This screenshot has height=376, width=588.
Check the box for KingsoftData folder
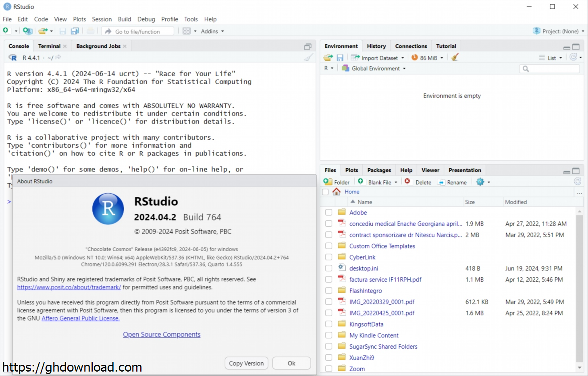pos(328,324)
